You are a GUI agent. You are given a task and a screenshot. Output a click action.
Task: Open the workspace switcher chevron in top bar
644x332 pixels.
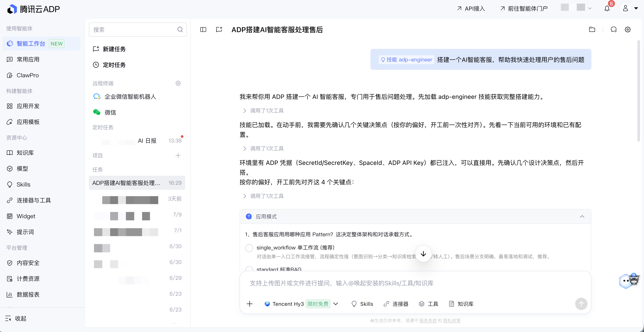point(590,9)
